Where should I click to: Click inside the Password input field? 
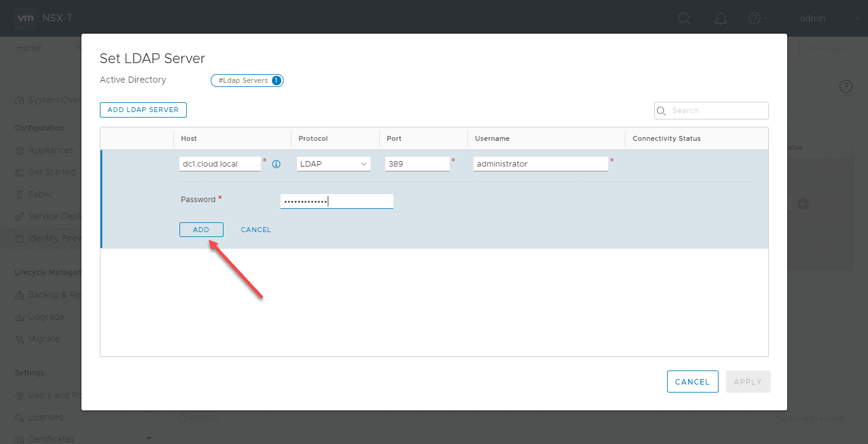pos(336,201)
